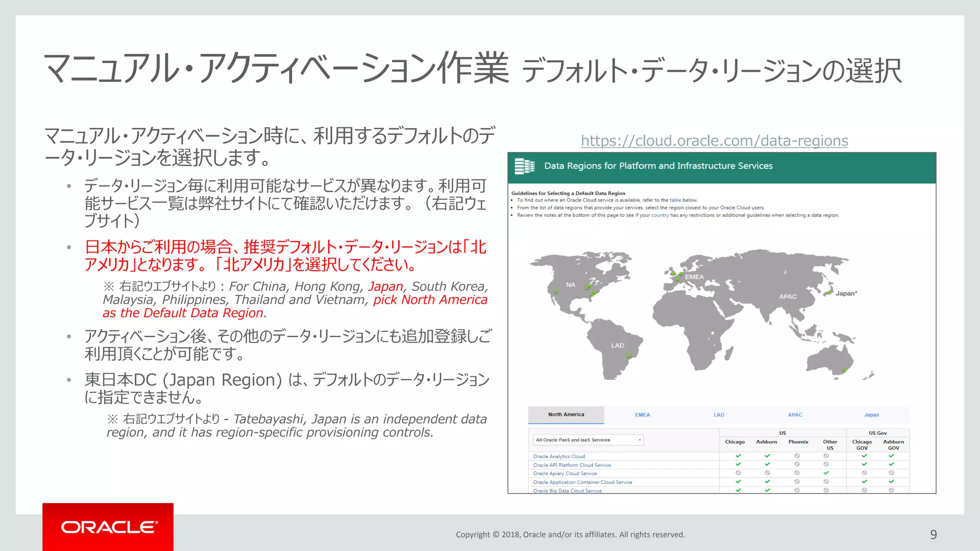Click the Phoenix unavailable icon for Oracle Analytics Cloud

pyautogui.click(x=797, y=456)
